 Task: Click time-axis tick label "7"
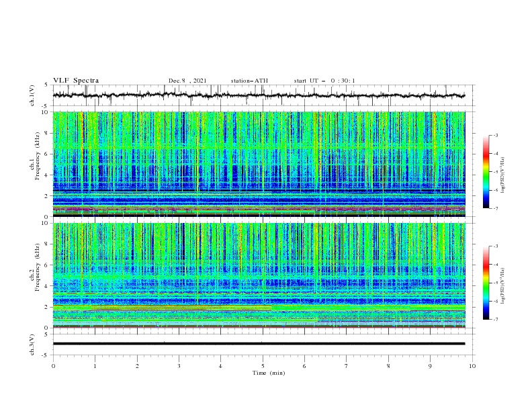pos(347,366)
